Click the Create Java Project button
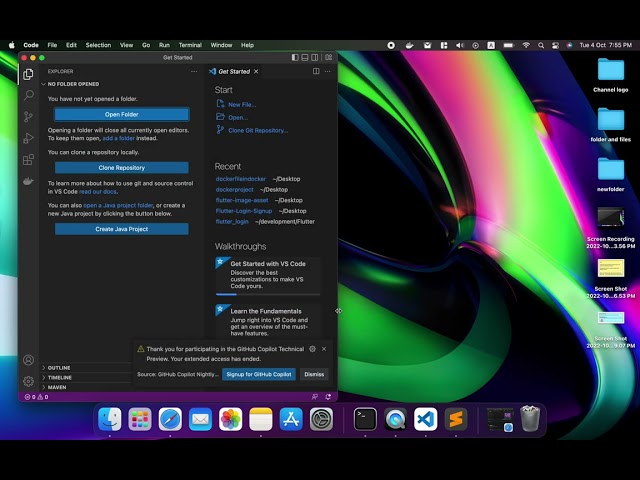 (122, 229)
